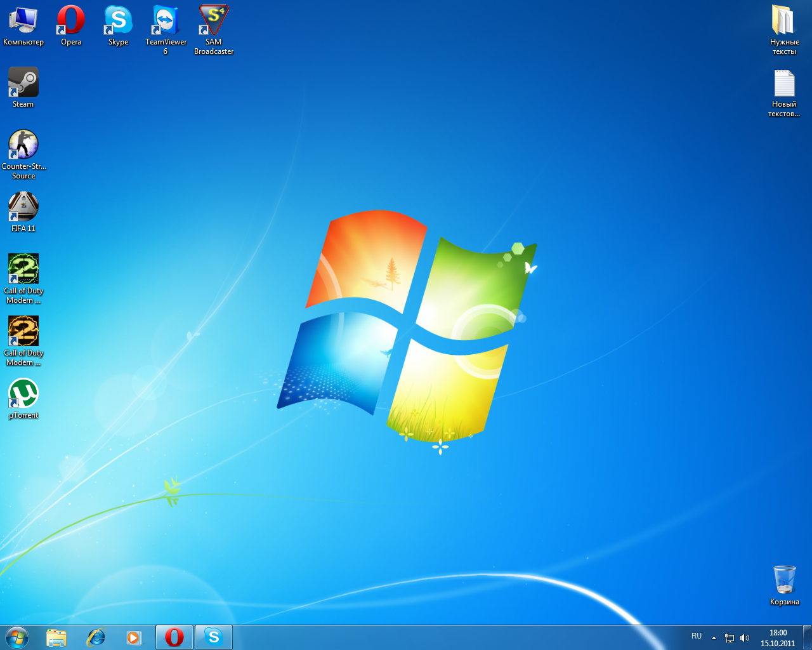Open the Windows Start menu

coord(17,637)
